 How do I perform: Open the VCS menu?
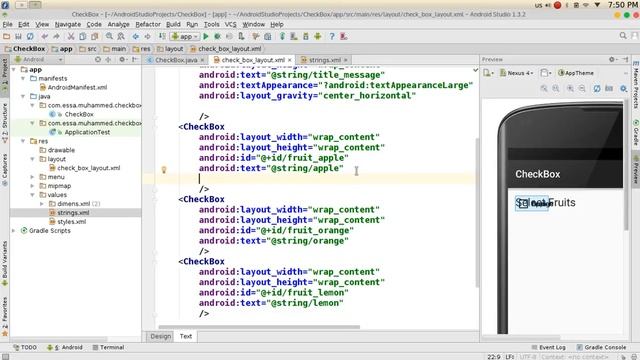point(230,24)
